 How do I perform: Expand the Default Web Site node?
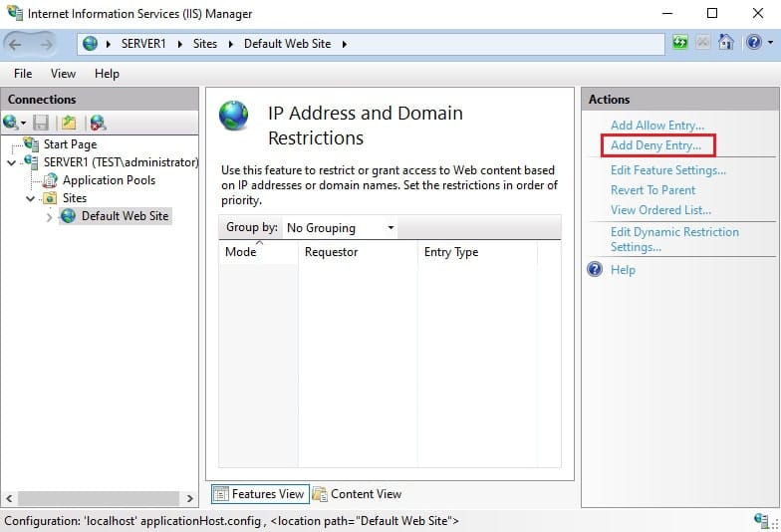(49, 217)
